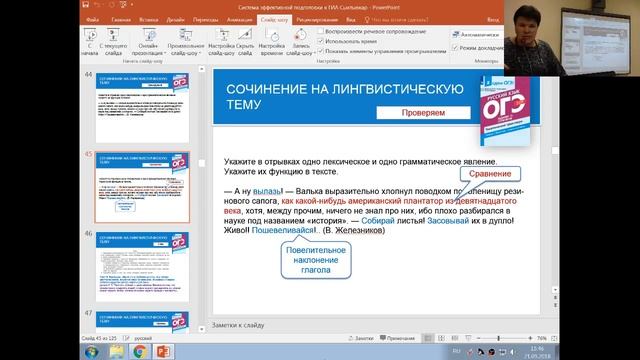Click the 'Проверяем' box on slide
Screen dimensions: 640x360
pos(423,113)
